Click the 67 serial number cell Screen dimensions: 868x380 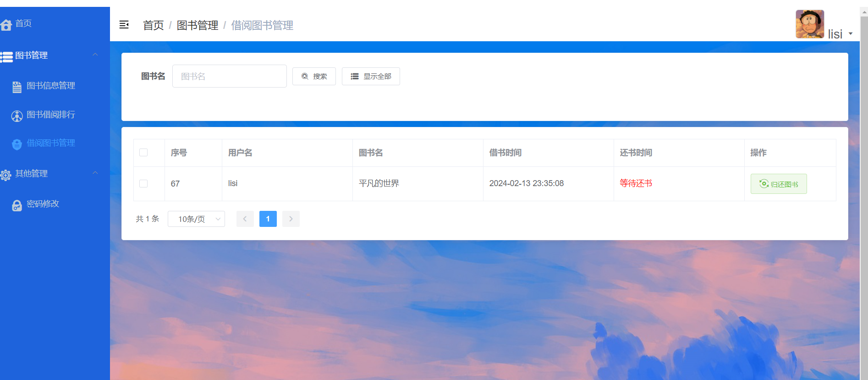pyautogui.click(x=175, y=184)
